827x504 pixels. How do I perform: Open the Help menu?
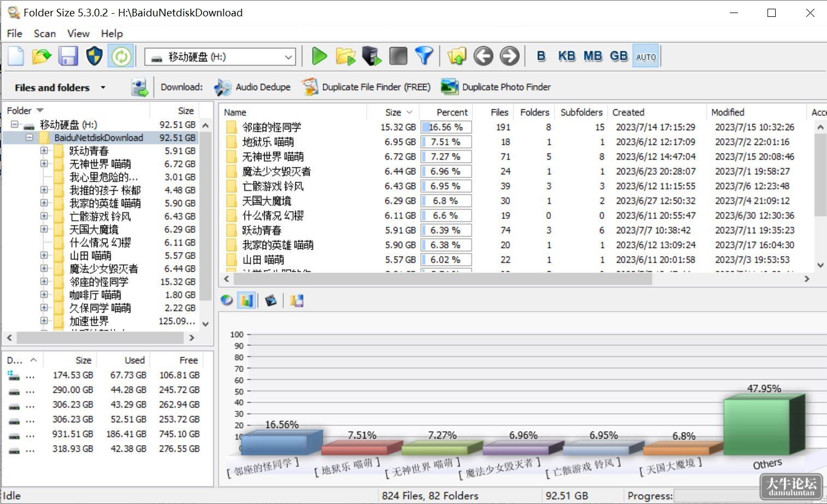(112, 33)
